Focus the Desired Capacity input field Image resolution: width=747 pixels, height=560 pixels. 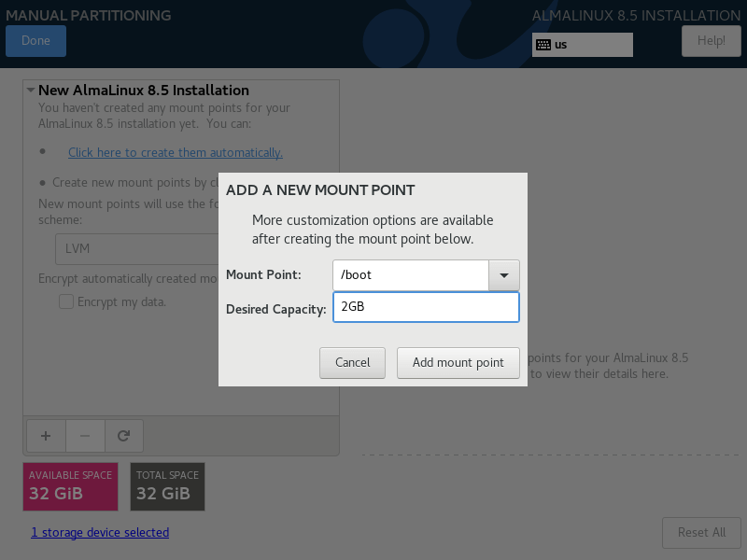pyautogui.click(x=425, y=306)
